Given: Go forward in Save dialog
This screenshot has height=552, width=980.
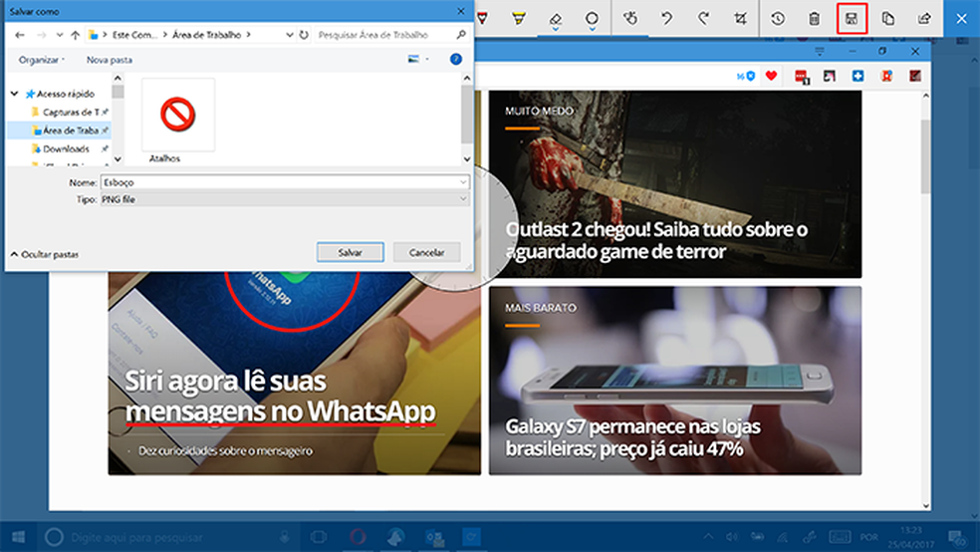Looking at the screenshot, I should [x=41, y=35].
